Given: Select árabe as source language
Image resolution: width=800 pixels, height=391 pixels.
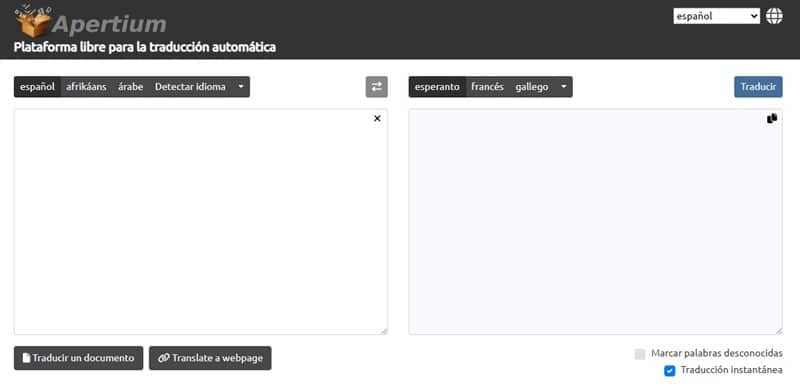Looking at the screenshot, I should coord(131,87).
